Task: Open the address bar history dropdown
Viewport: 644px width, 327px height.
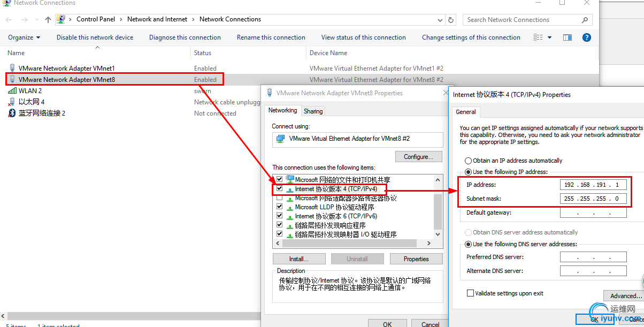Action: tap(440, 20)
